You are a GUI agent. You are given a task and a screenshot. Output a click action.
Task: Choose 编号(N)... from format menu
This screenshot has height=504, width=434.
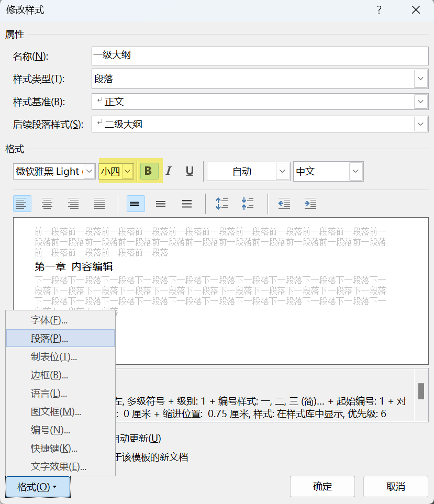click(60, 430)
